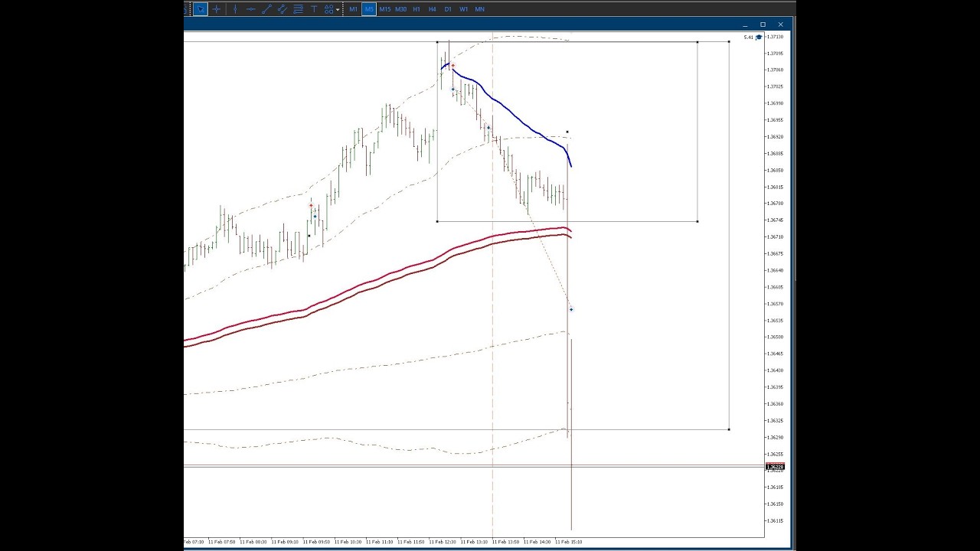
Task: Select the equidistant channel tool
Action: click(x=283, y=9)
